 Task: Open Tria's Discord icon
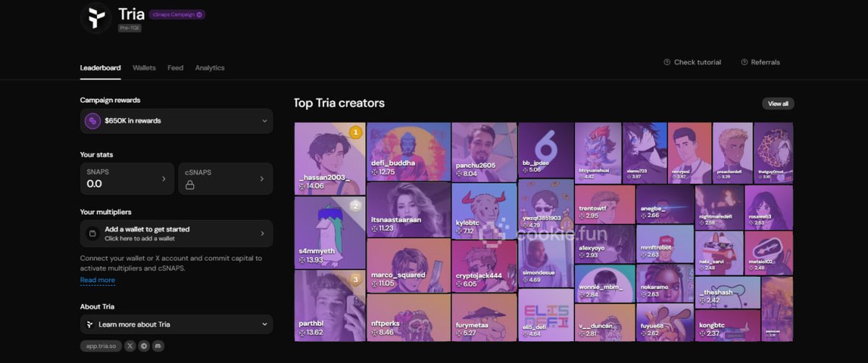[158, 346]
